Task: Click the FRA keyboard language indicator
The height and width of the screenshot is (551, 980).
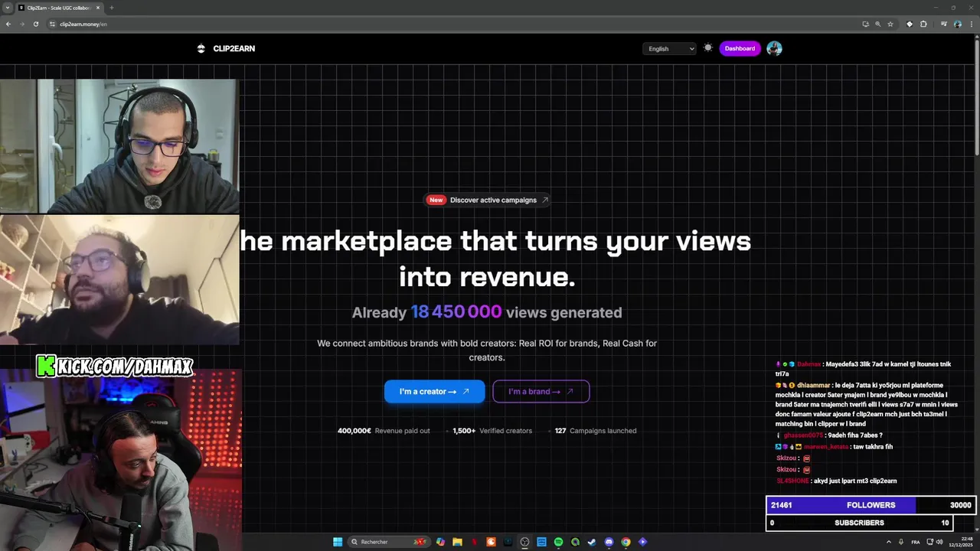Action: point(916,542)
